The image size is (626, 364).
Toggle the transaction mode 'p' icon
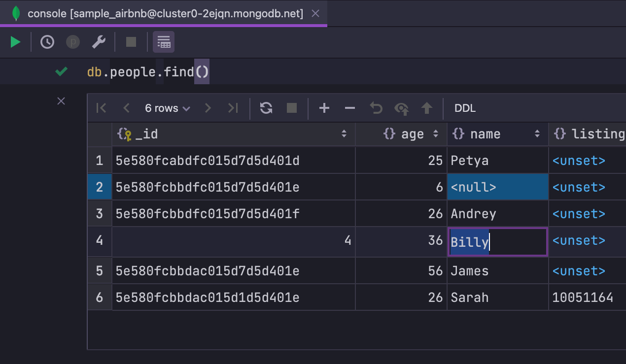[x=73, y=42]
